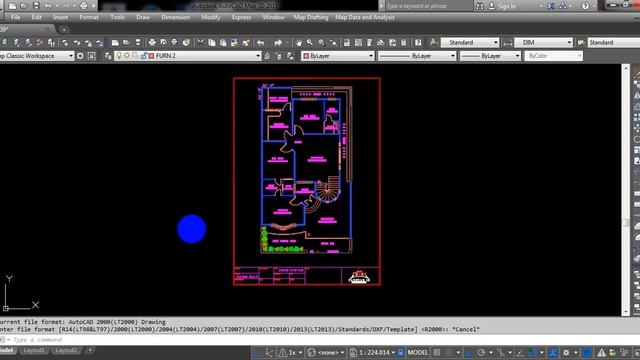Open the Dimension menu
The width and height of the screenshot is (640, 360).
pyautogui.click(x=176, y=17)
